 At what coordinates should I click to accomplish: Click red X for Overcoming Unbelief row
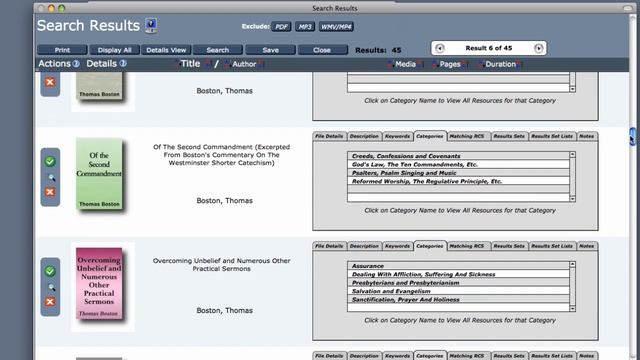tap(50, 302)
